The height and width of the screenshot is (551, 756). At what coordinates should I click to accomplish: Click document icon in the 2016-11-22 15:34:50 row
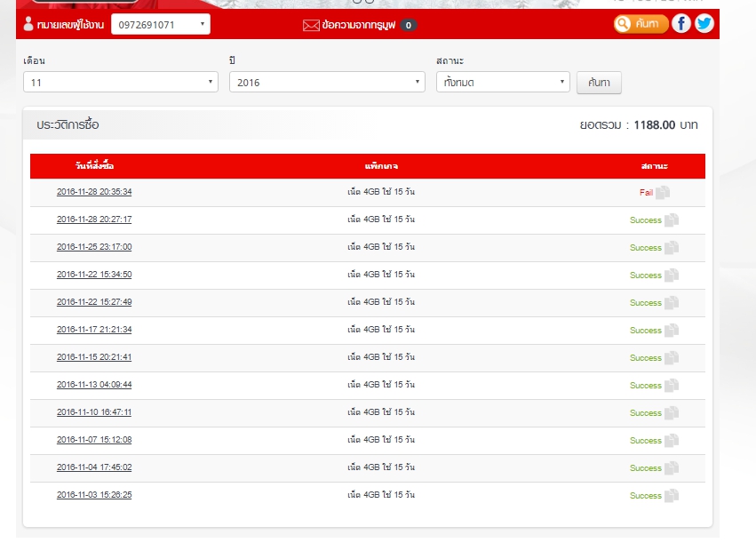coord(671,275)
